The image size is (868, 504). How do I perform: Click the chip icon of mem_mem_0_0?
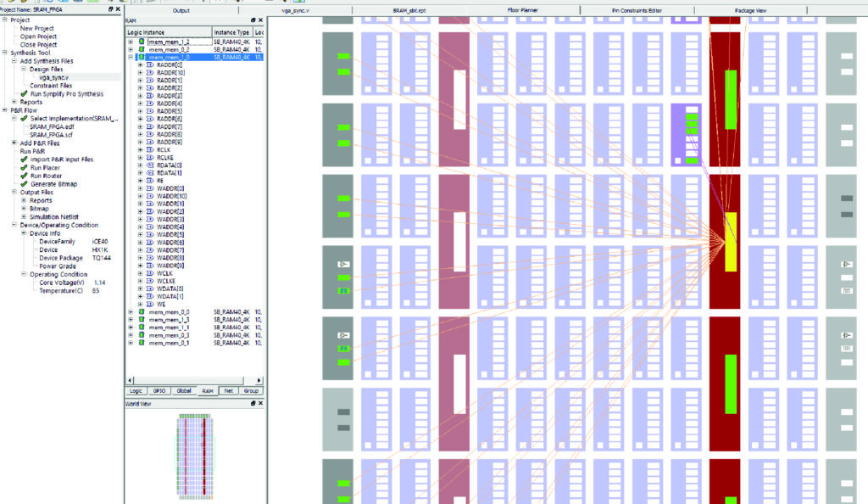(x=142, y=311)
